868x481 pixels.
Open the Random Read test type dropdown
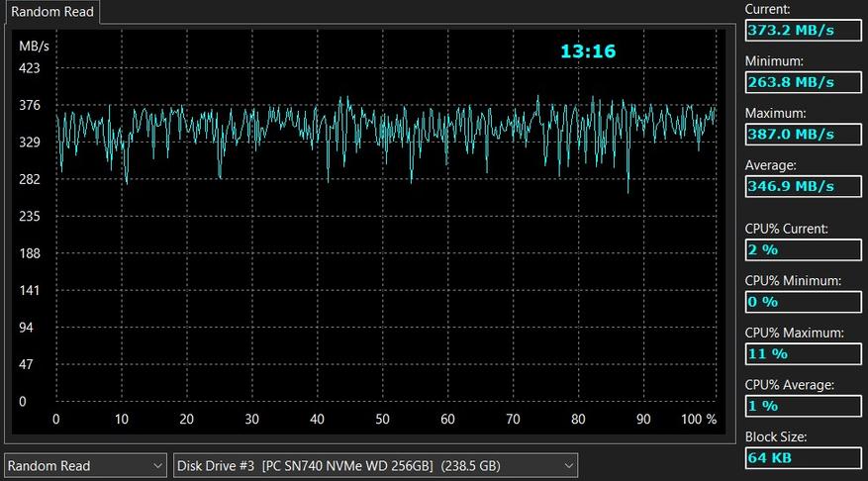[85, 465]
